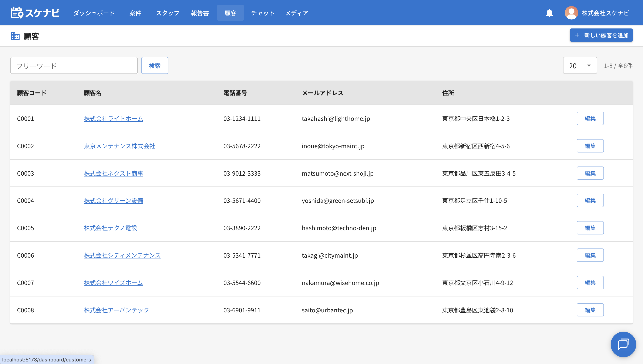Open the chat bubble floating icon
This screenshot has height=364, width=643.
[623, 344]
